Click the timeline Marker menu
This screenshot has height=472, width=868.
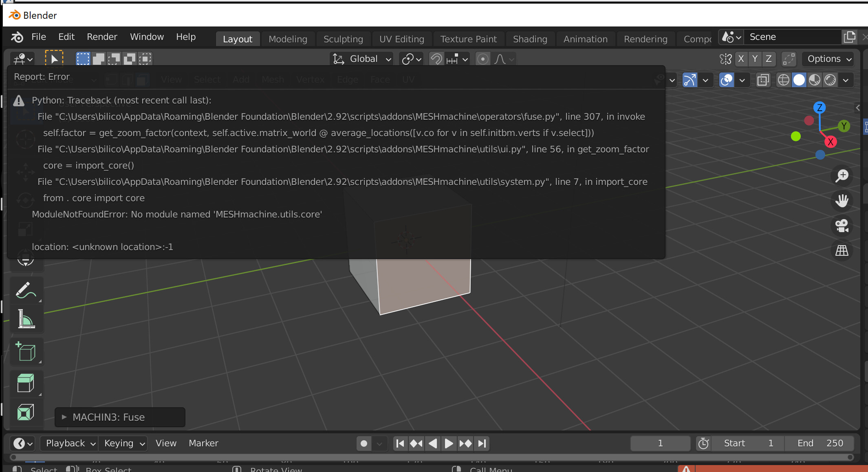click(x=203, y=443)
